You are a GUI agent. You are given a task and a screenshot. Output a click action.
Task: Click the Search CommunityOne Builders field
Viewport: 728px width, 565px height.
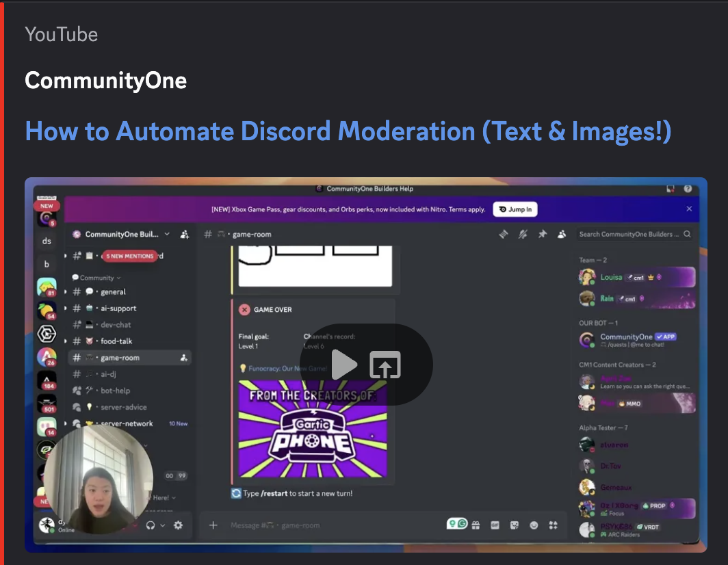(635, 234)
